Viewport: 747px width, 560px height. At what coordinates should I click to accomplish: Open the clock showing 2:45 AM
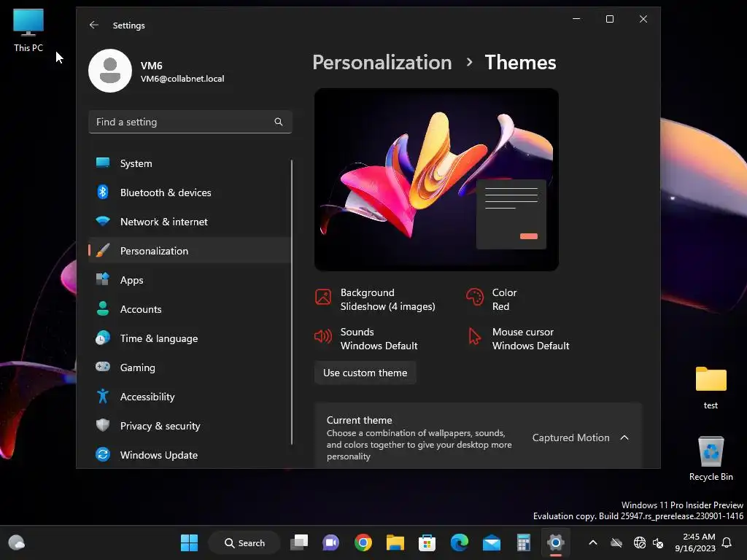pos(694,542)
